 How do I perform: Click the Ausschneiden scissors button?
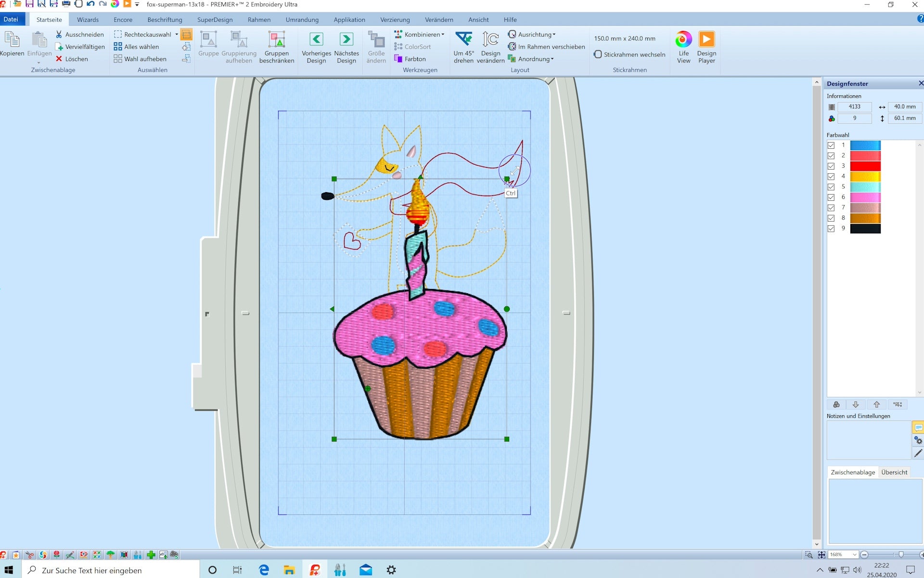click(x=79, y=34)
